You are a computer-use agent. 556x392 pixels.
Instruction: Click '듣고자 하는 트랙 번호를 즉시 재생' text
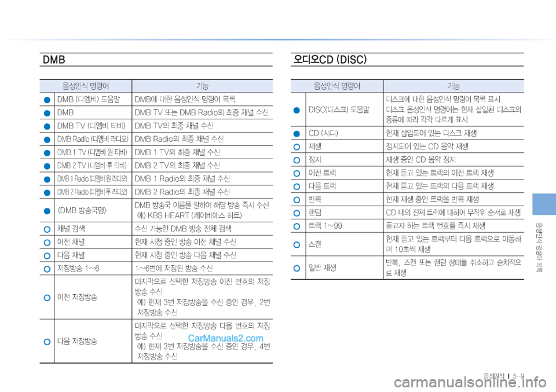(436, 226)
